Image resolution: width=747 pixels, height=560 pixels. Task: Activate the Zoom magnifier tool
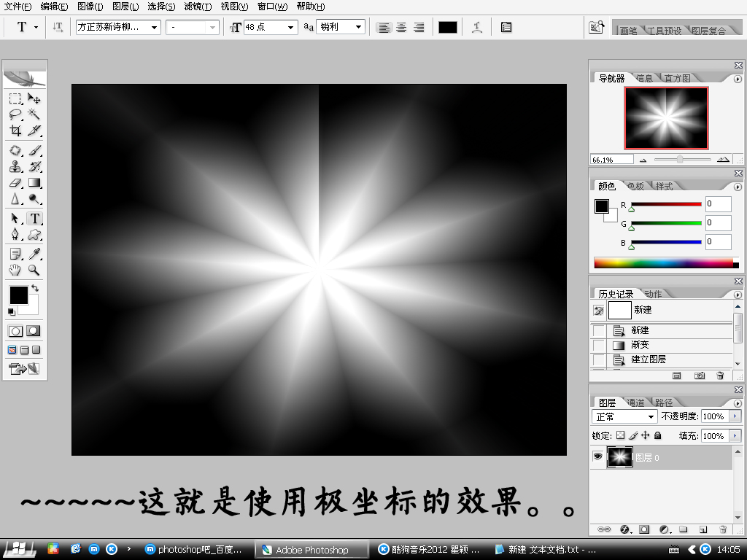pyautogui.click(x=34, y=271)
